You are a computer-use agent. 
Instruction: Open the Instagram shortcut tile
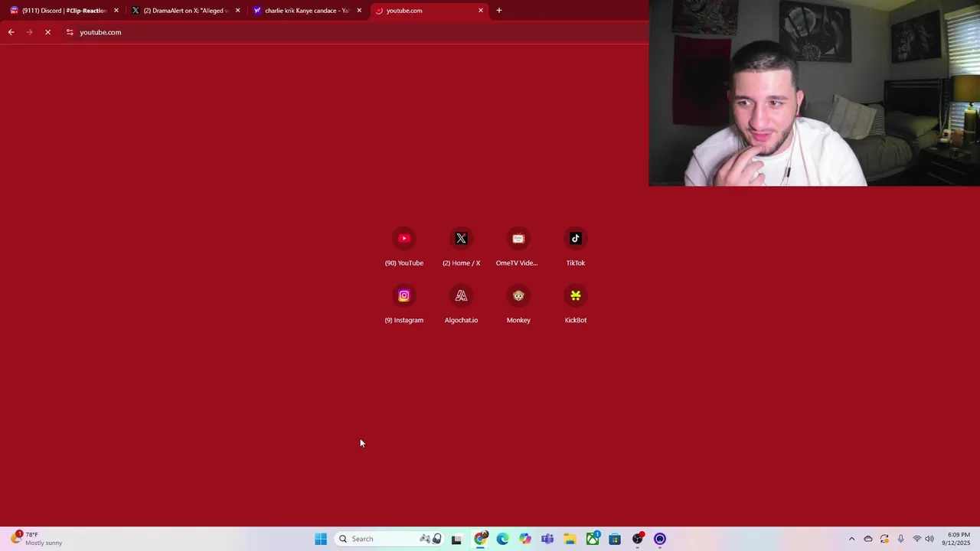[404, 304]
